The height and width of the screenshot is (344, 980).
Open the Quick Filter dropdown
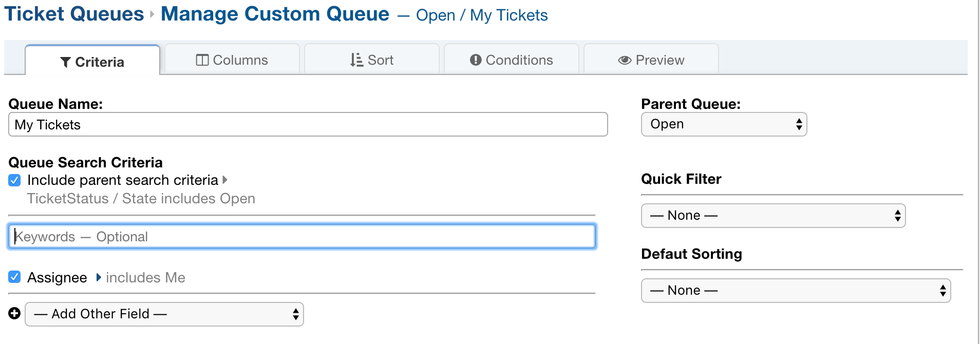(773, 215)
